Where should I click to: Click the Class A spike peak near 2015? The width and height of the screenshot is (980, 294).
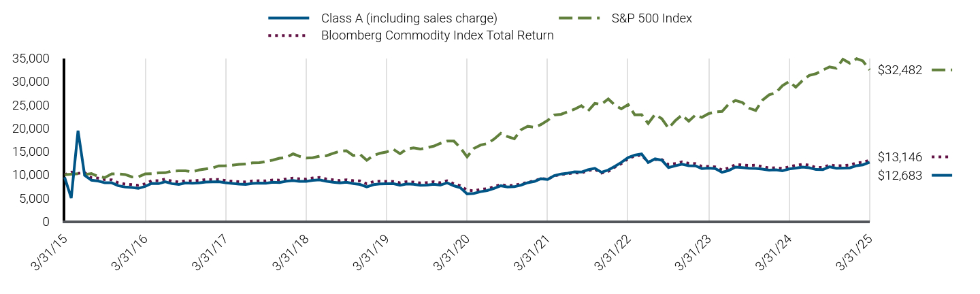[78, 131]
